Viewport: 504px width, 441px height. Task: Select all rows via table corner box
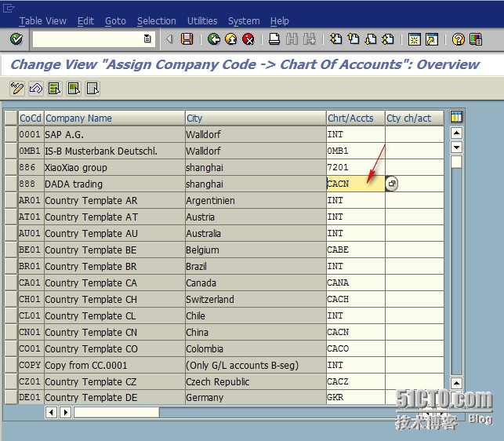(x=11, y=118)
